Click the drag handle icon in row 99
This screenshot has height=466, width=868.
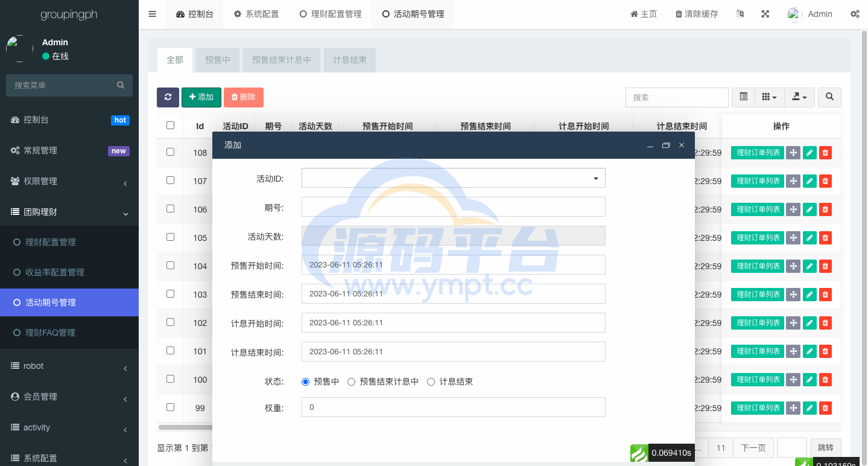tap(793, 408)
